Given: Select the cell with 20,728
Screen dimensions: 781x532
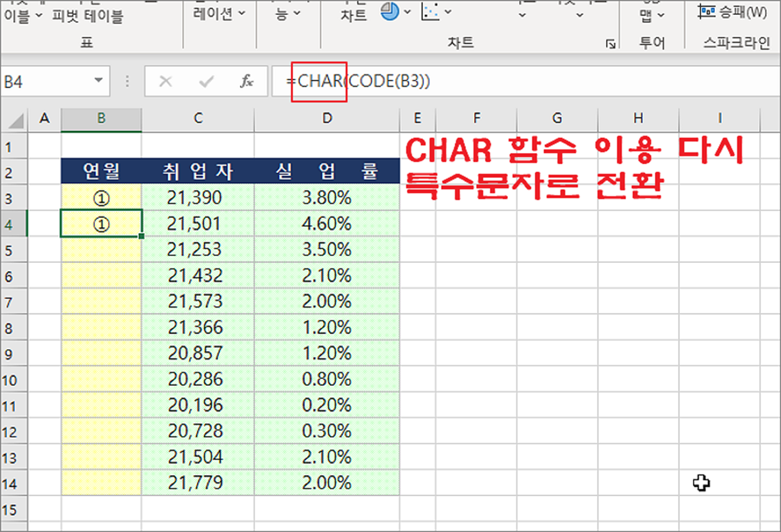Looking at the screenshot, I should click(198, 431).
